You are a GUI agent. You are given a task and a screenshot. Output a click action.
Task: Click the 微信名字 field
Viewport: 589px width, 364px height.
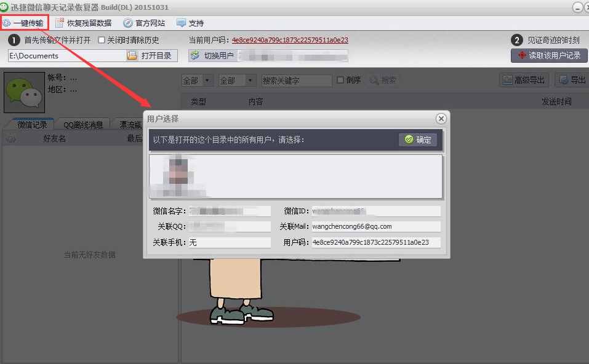point(230,212)
